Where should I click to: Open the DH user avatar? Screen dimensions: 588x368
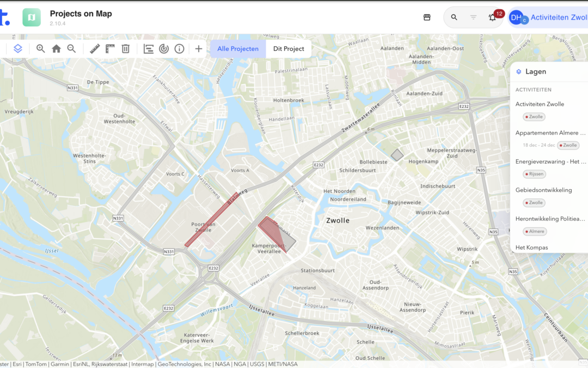[x=517, y=17]
